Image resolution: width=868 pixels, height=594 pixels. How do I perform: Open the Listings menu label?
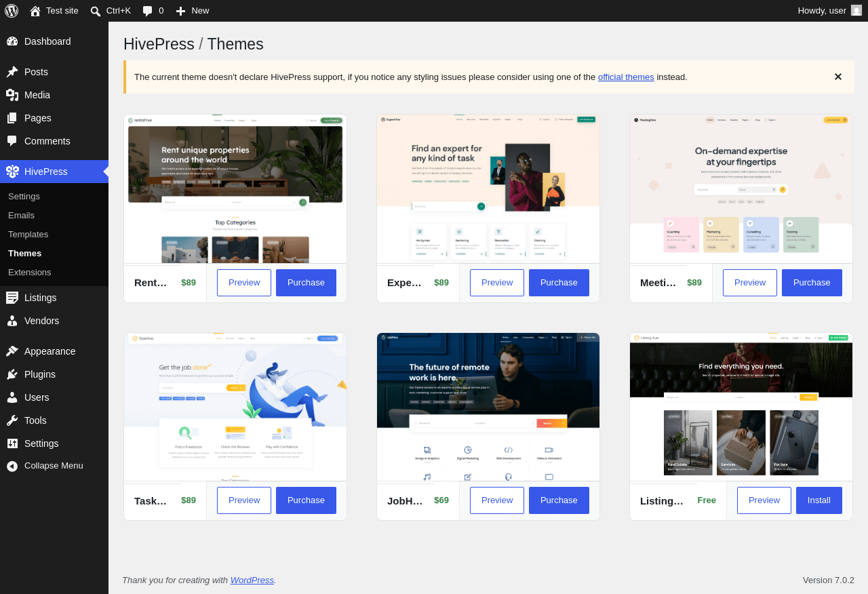(41, 298)
